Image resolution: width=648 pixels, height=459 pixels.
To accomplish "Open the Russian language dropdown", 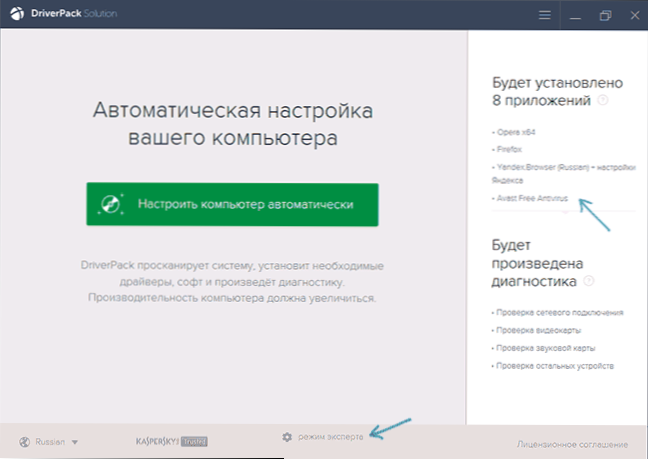I will pos(57,442).
